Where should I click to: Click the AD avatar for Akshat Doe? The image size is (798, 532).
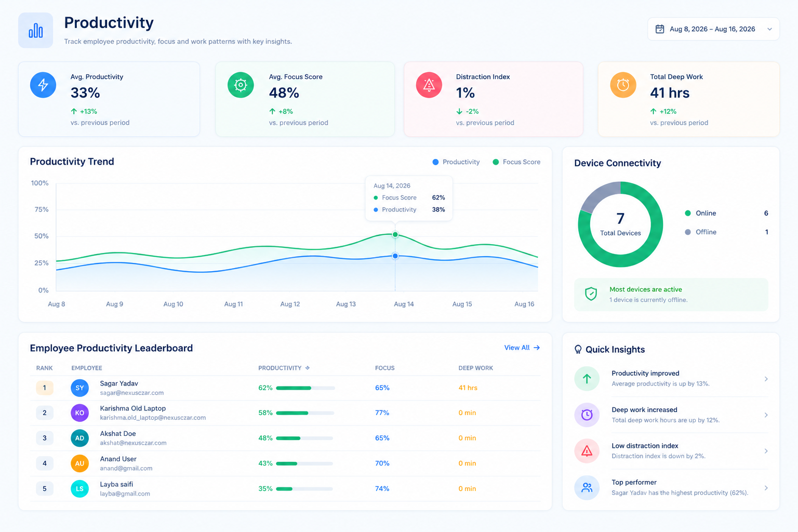tap(79, 438)
